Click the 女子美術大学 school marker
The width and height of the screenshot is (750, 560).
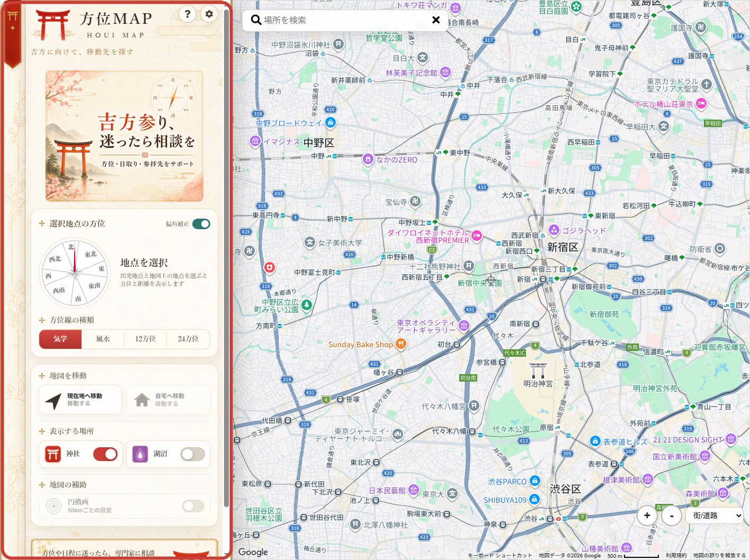310,242
